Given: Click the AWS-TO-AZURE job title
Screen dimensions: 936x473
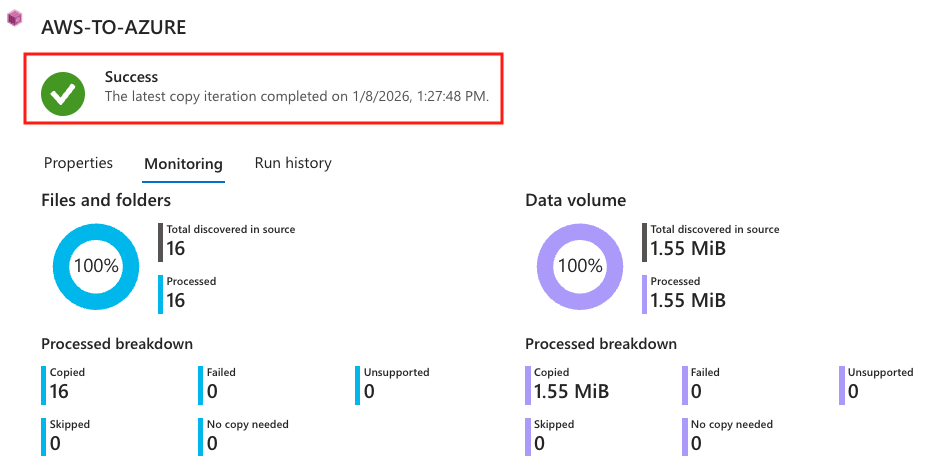Looking at the screenshot, I should click(113, 28).
